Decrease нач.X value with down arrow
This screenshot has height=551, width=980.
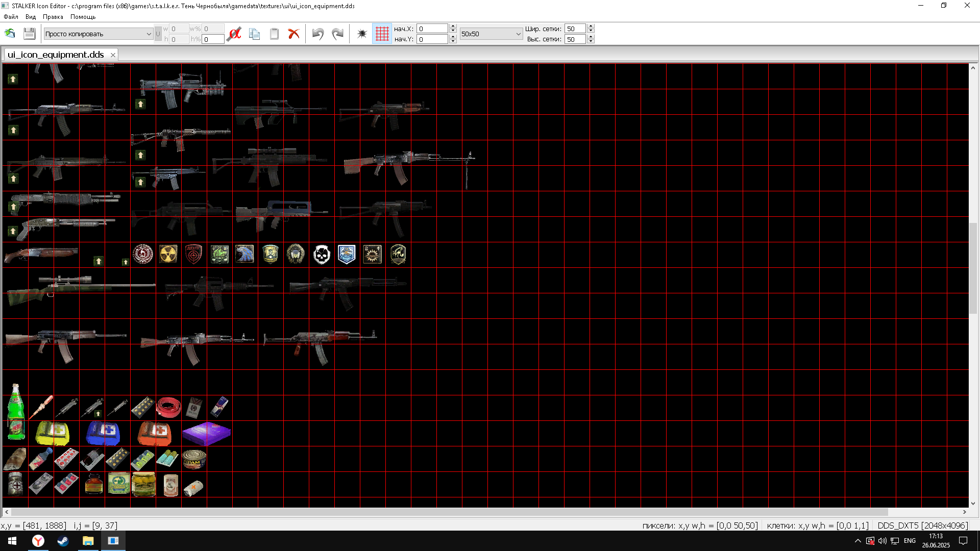[x=453, y=31]
